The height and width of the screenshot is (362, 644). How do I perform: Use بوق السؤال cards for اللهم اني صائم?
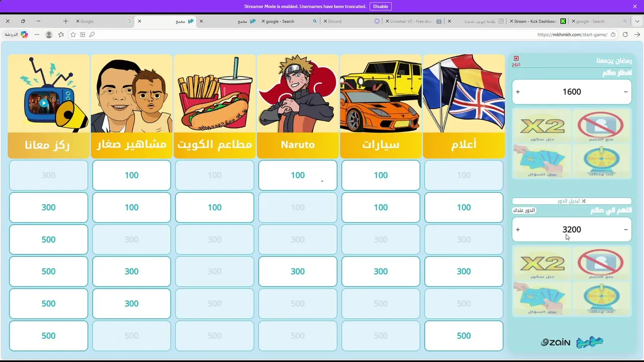pos(542,298)
